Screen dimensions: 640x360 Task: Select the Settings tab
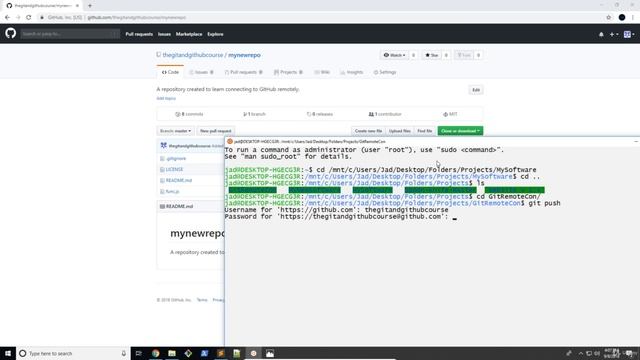385,72
